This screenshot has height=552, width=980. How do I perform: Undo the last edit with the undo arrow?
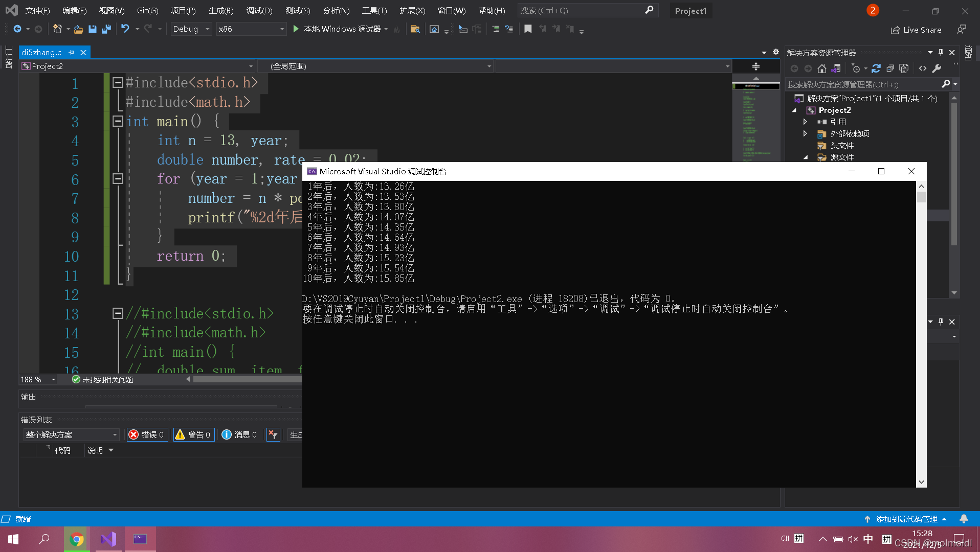click(x=125, y=29)
